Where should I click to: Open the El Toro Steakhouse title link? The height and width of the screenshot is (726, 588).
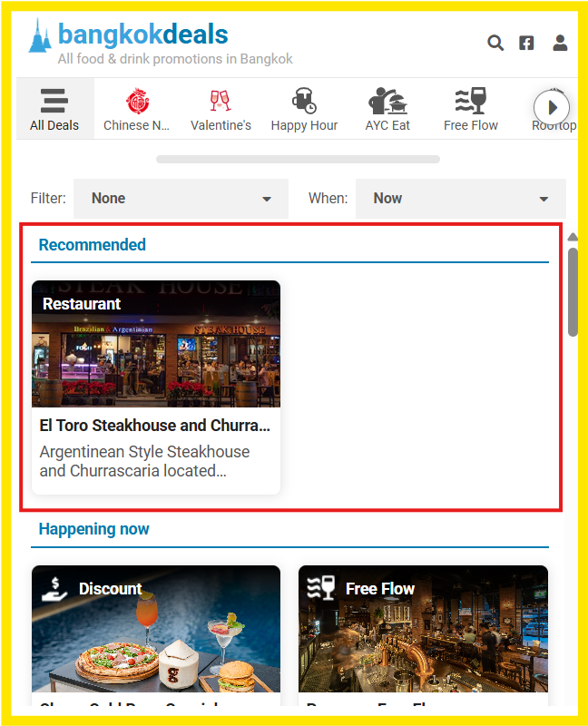155,425
